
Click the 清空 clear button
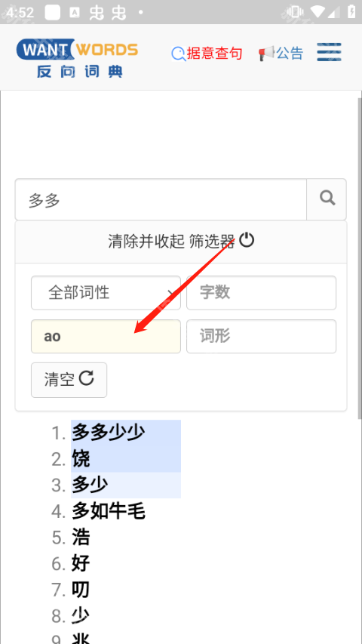coord(69,380)
